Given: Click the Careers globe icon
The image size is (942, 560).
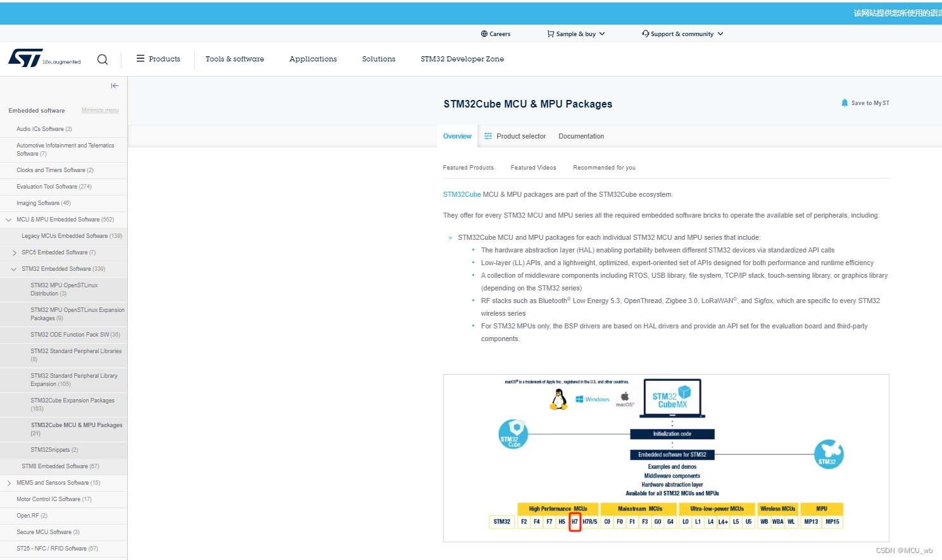Looking at the screenshot, I should pos(484,34).
